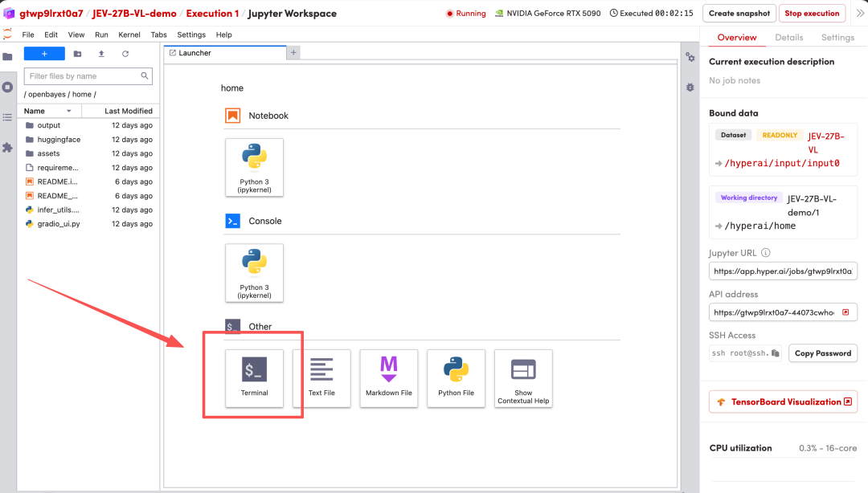Click the openbayes segment in breadcrumb path
Screen dimensions: 868x493
pos(47,95)
